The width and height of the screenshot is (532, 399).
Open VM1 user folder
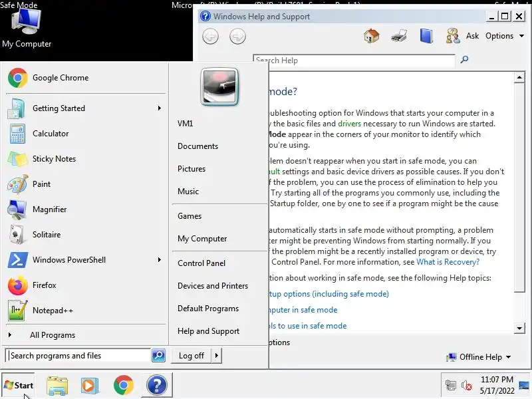(186, 124)
